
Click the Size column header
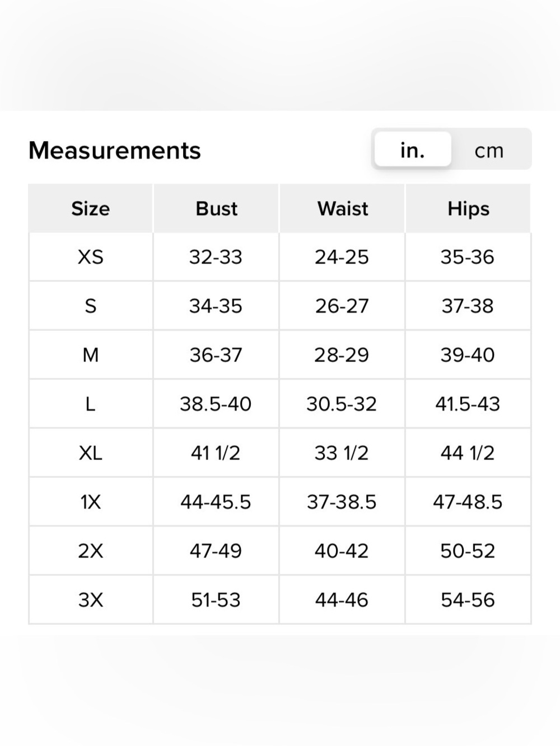tap(91, 208)
